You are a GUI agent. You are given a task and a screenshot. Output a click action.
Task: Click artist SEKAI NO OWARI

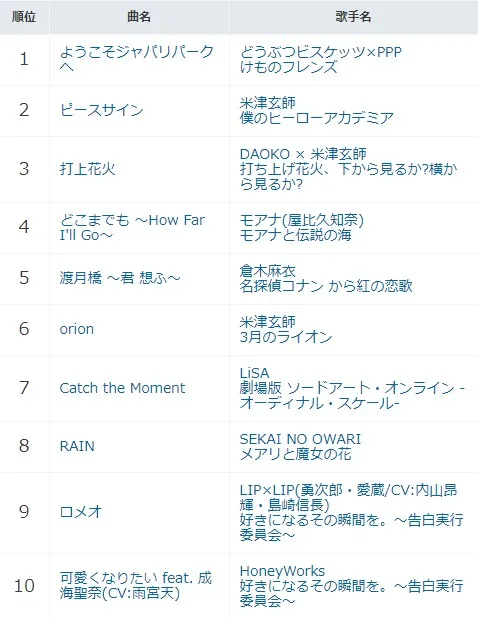point(300,439)
